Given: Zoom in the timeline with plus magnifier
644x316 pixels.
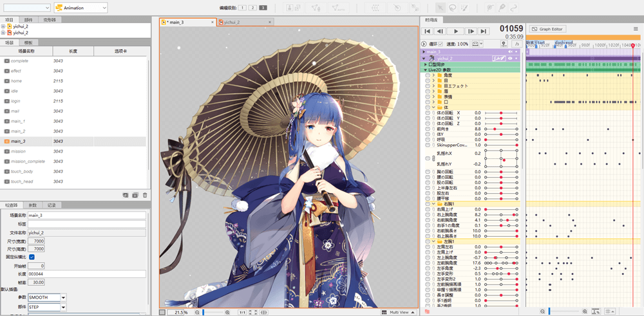Looking at the screenshot, I should (x=585, y=312).
